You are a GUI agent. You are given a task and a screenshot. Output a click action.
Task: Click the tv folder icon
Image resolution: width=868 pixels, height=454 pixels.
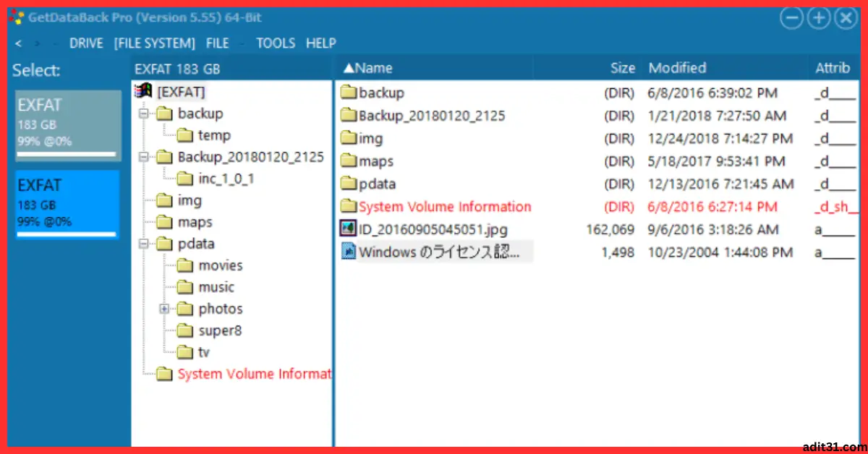186,352
